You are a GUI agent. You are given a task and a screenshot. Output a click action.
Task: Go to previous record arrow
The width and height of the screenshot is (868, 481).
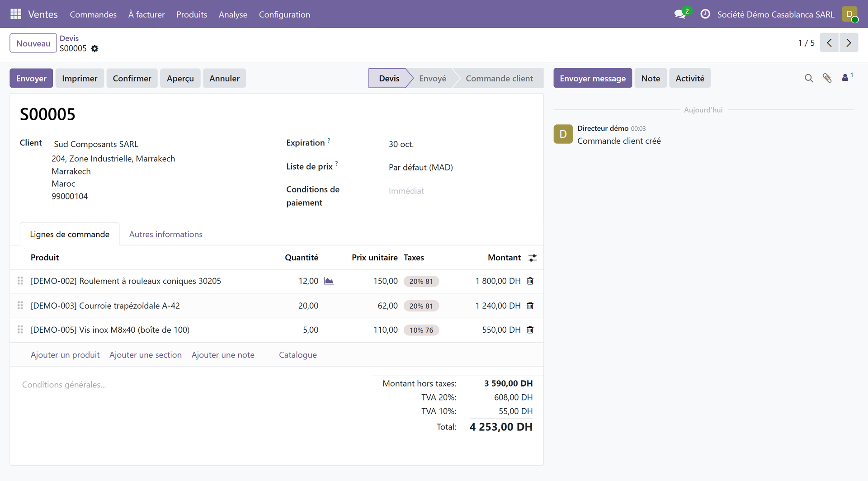coord(829,42)
